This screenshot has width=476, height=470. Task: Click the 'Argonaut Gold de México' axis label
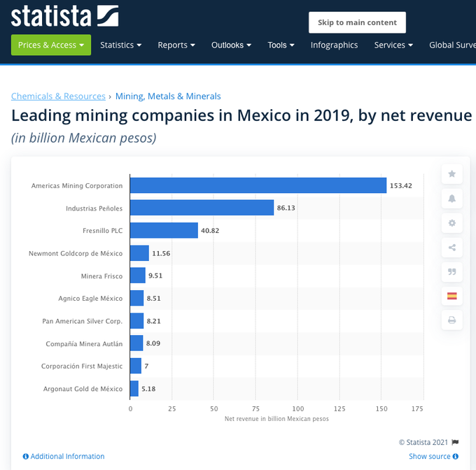click(83, 389)
